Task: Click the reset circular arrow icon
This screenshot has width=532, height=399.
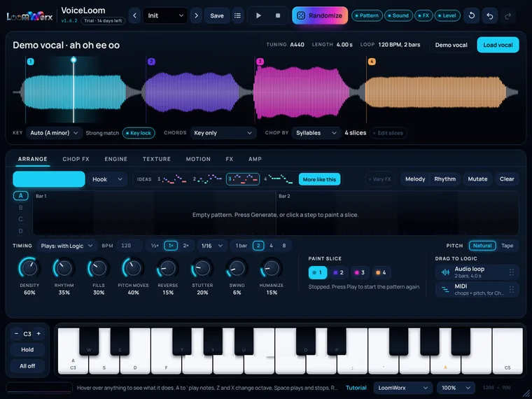Action: pos(471,15)
